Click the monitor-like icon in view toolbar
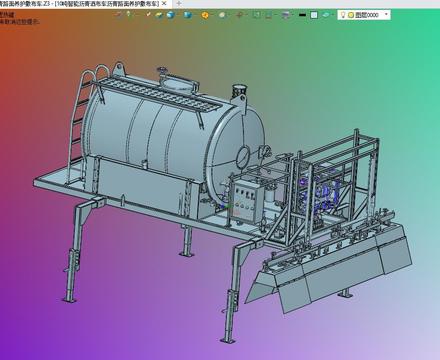Screen dimensions: 440x360 point(269,15)
